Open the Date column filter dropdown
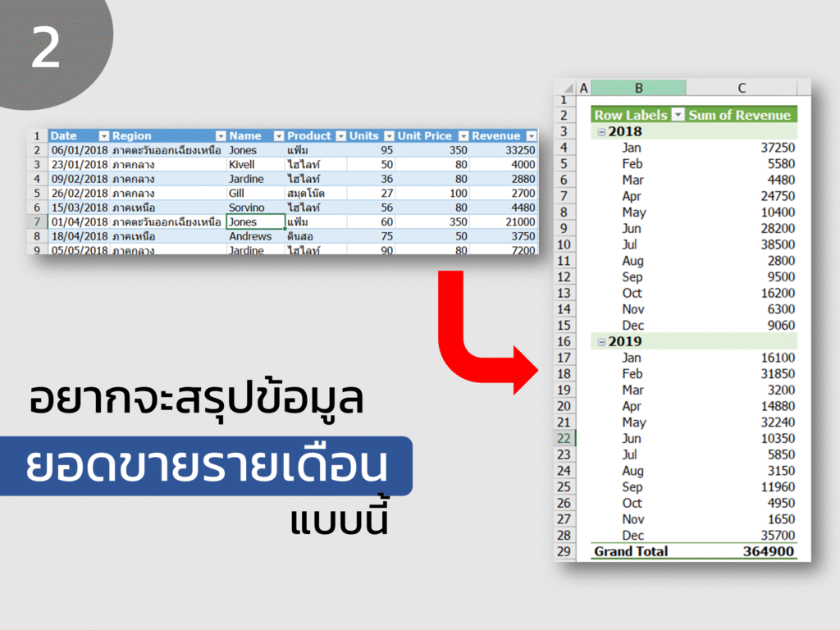 coord(104,136)
